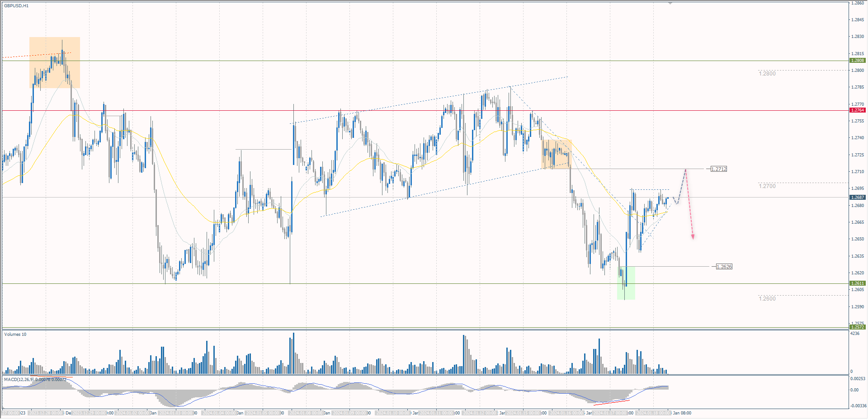The height and width of the screenshot is (419, 868).
Task: Select the orange rectangle below the yellow average
Action: [557, 154]
